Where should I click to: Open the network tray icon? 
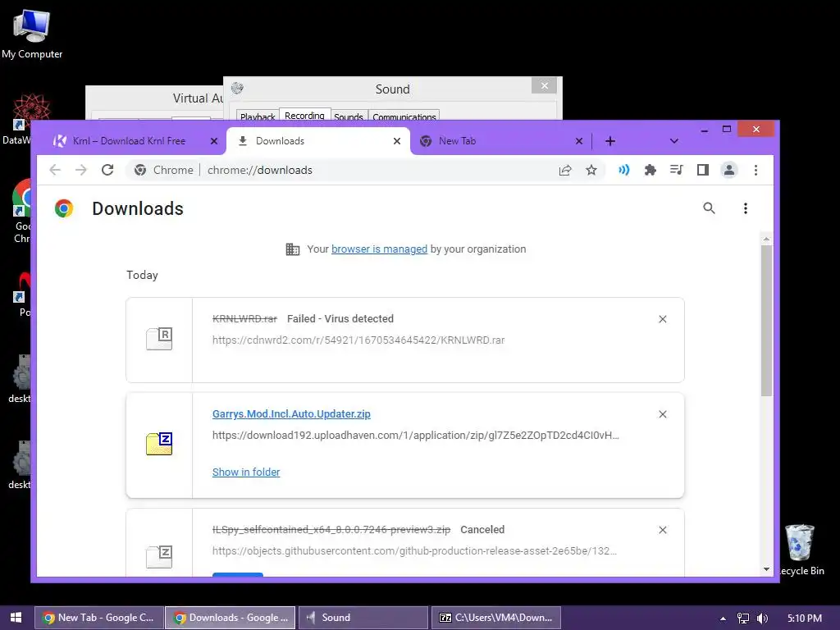(x=742, y=619)
